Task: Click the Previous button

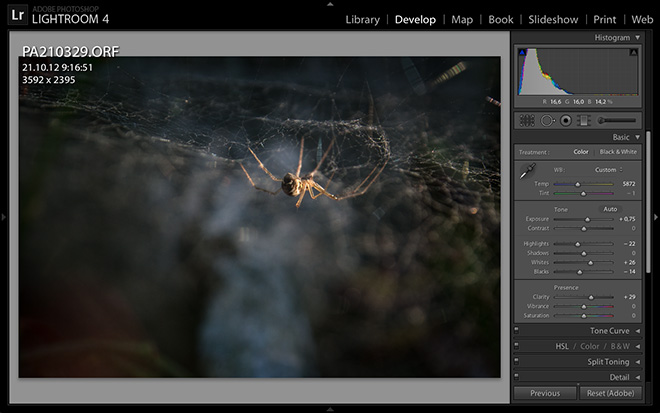Action: point(545,394)
